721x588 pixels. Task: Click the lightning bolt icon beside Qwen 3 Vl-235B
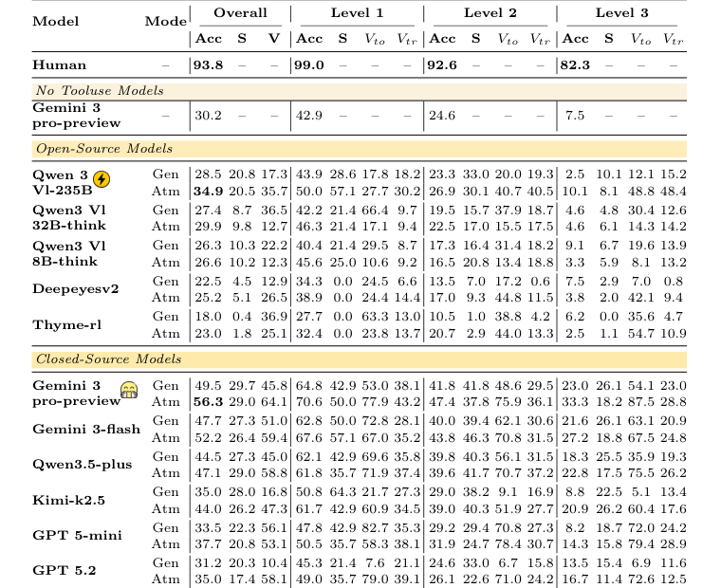click(102, 179)
